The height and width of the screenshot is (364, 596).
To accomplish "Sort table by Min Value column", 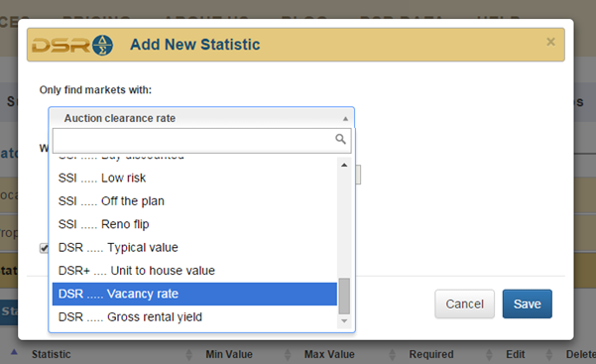I will click(229, 354).
